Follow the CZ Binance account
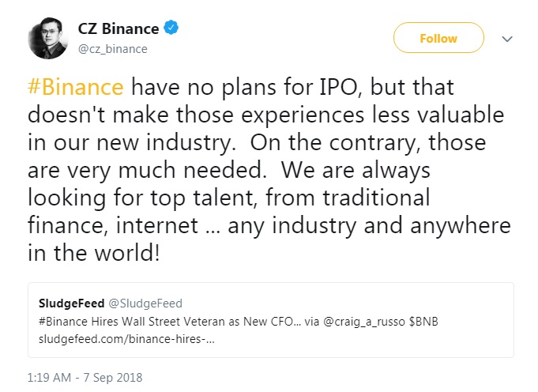This screenshot has height=392, width=538. coord(438,38)
